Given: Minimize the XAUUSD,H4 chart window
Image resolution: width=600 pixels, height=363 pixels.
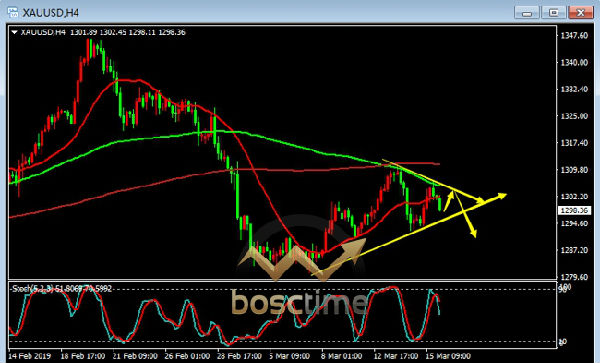Looking at the screenshot, I should click(x=527, y=13).
